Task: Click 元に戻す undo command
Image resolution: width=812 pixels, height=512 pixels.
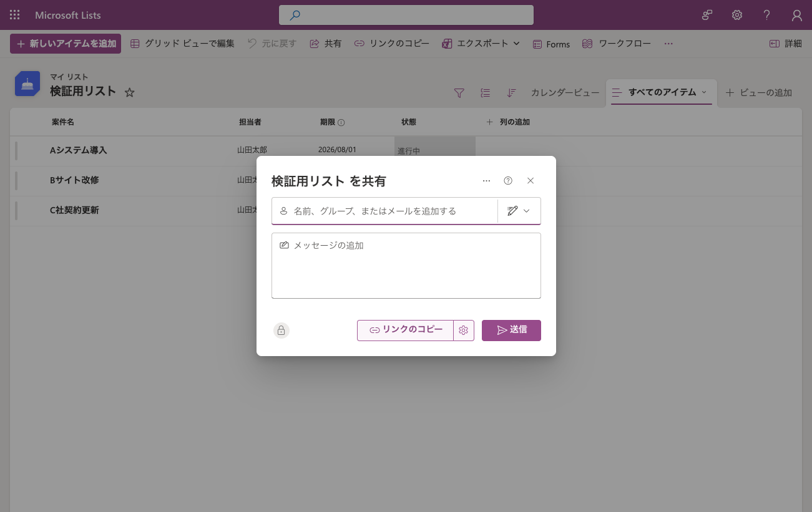Action: click(272, 44)
